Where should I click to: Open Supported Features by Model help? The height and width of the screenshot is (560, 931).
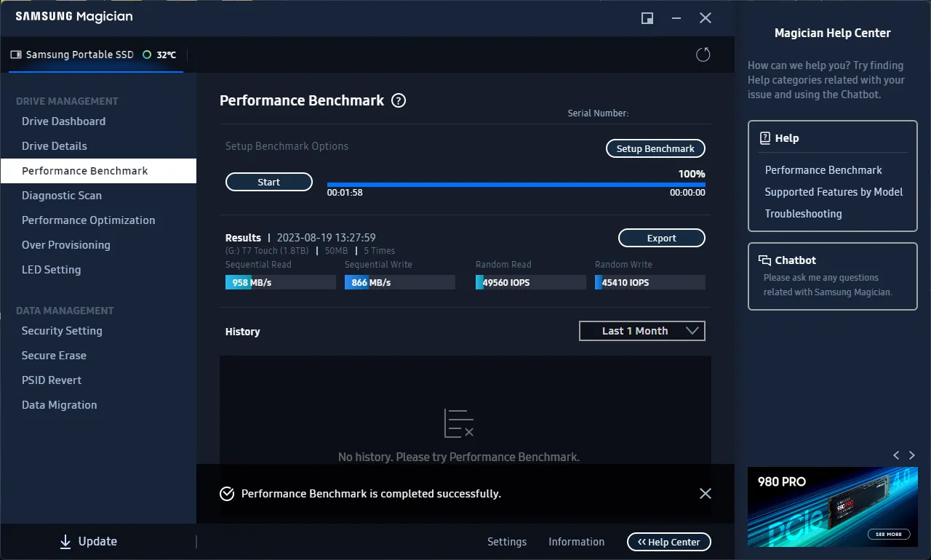coord(834,192)
